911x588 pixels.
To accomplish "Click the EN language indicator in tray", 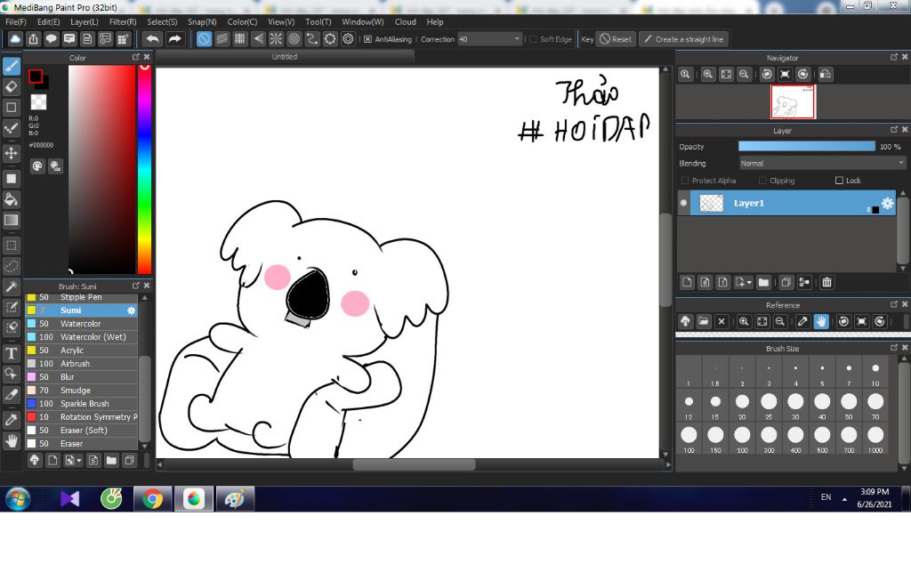I will pyautogui.click(x=826, y=497).
